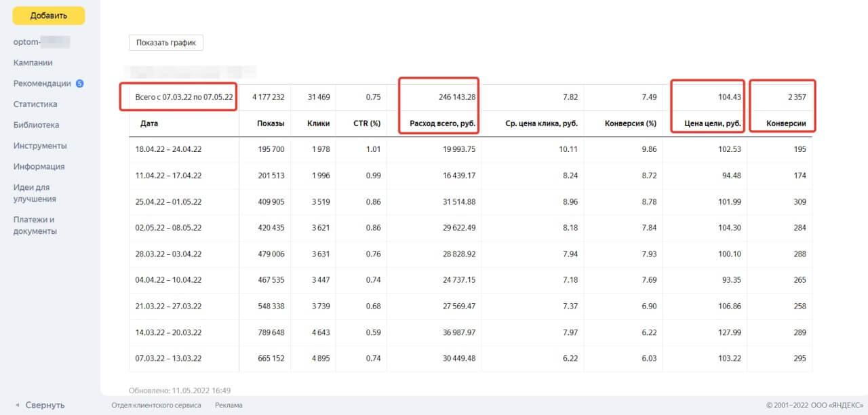Click total goal price 104.43
This screenshot has width=868, height=415.
pos(730,97)
